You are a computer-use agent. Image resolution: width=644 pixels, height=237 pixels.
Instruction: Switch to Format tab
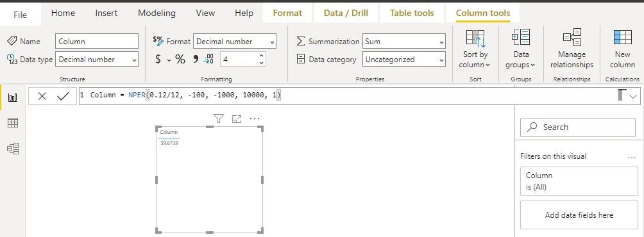[x=287, y=13]
